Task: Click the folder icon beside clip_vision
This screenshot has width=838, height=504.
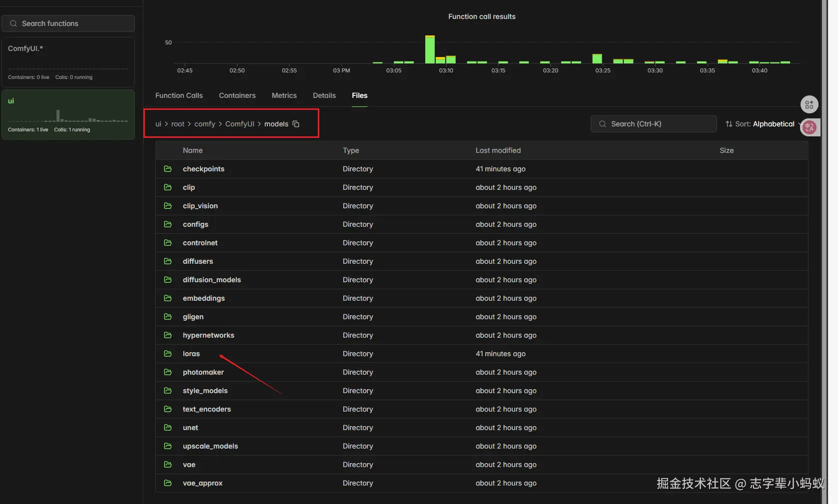Action: tap(168, 206)
